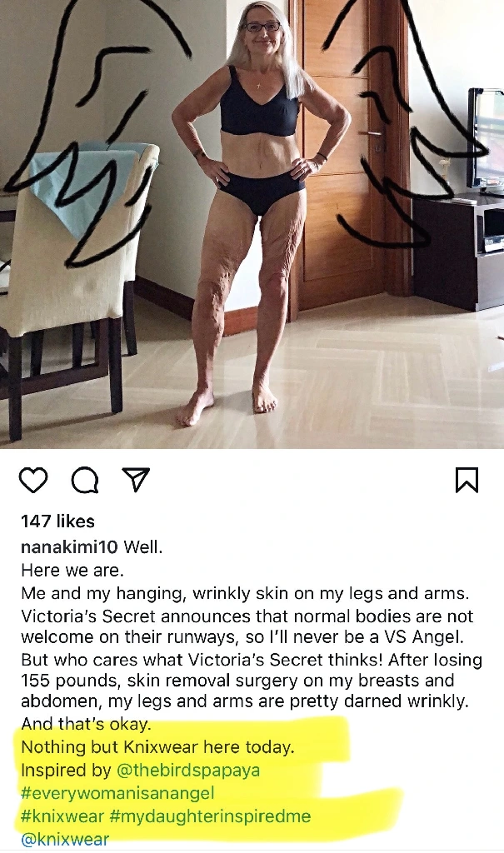Screen dimensions: 504x853
Task: Tap the caption line 'And that's okay.'
Action: [86, 724]
